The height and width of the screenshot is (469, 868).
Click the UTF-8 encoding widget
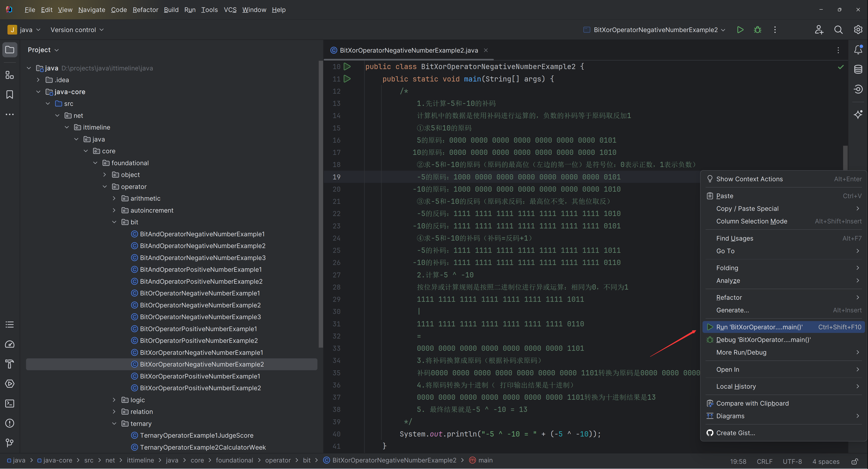click(792, 462)
